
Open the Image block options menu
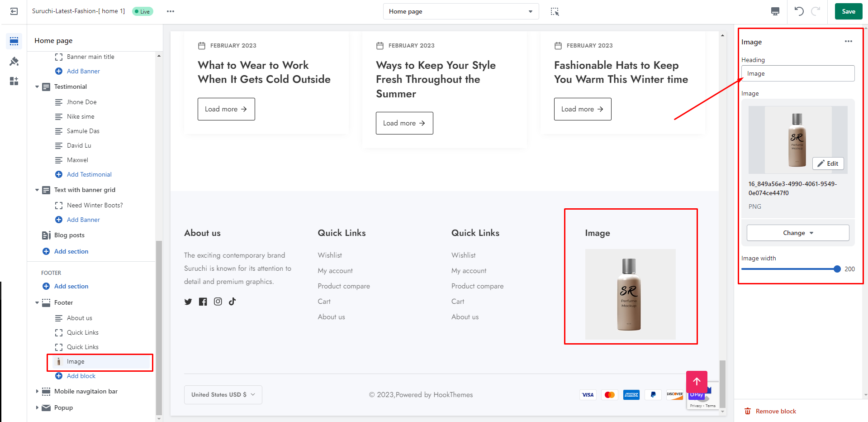[x=848, y=42]
